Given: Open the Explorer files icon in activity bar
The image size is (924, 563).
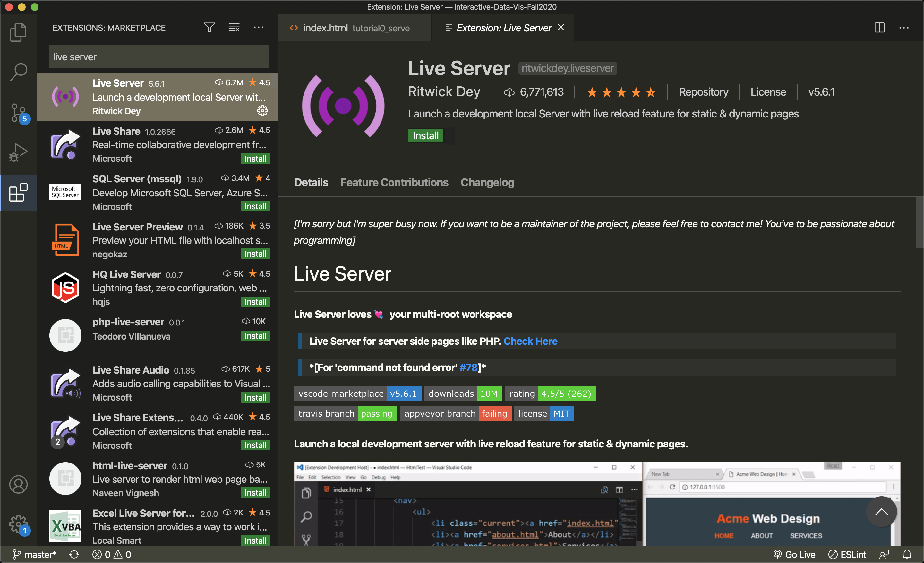Looking at the screenshot, I should [18, 33].
